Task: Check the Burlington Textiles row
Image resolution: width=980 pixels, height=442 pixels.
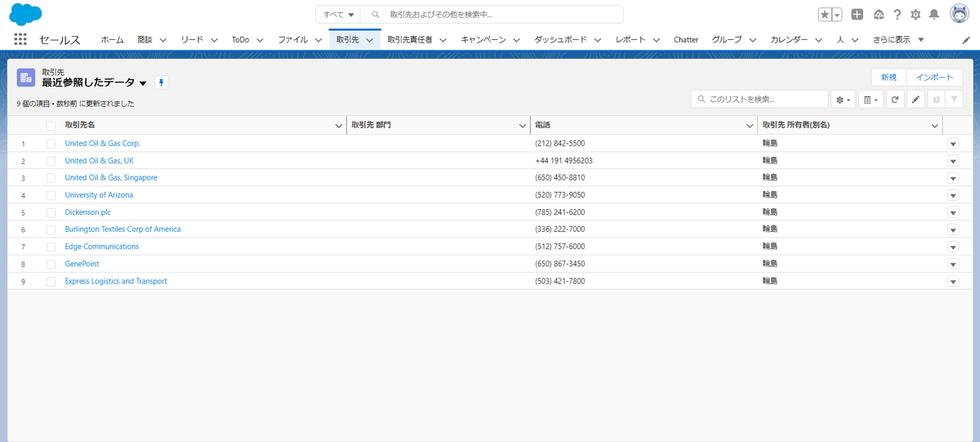Action: [51, 230]
